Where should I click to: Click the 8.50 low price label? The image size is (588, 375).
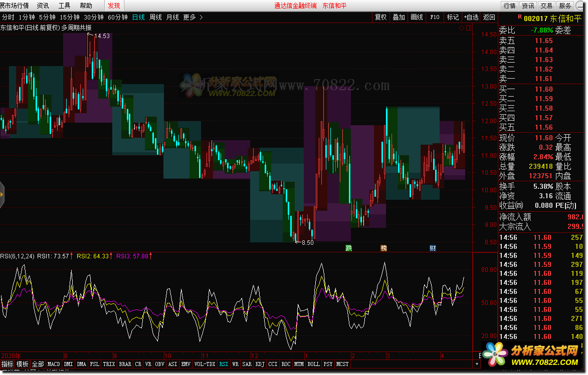pyautogui.click(x=307, y=243)
